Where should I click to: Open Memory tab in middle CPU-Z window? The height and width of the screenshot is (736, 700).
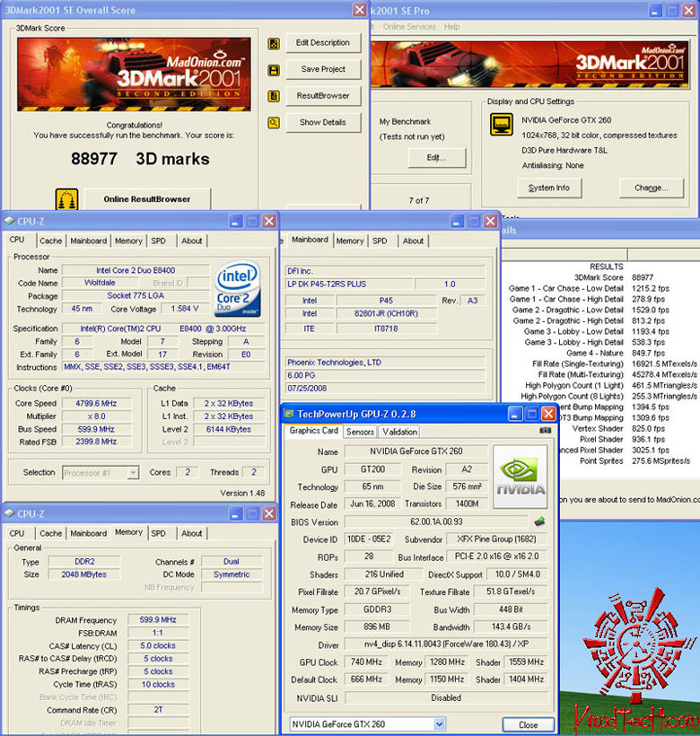click(x=350, y=241)
